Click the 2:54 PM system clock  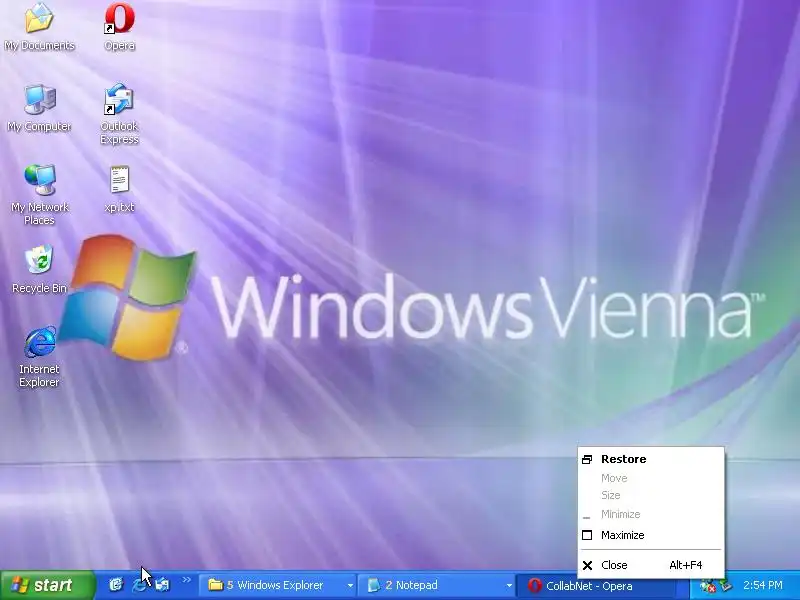click(x=763, y=585)
